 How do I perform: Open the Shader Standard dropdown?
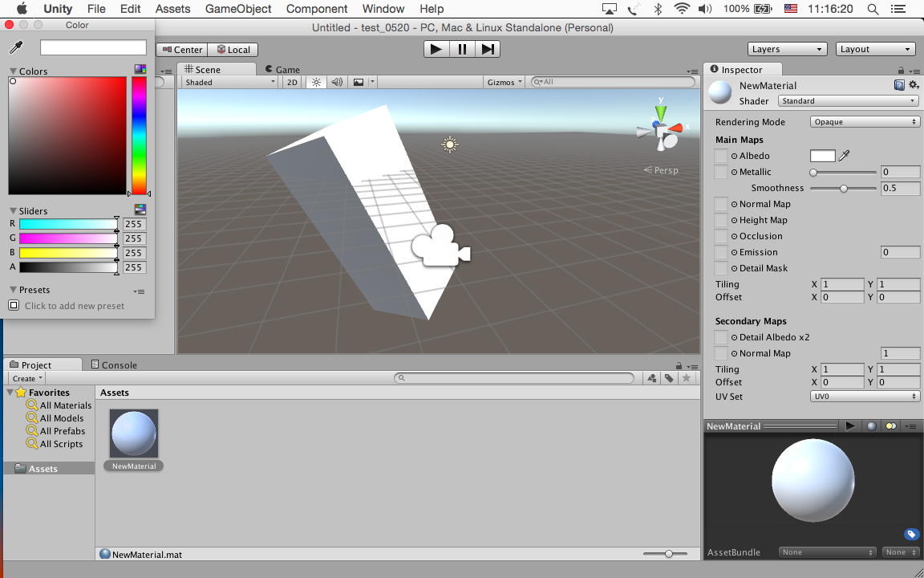848,101
